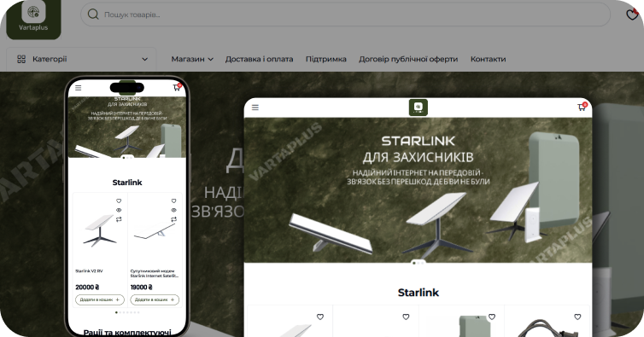Screen dimensions: 644x337
Task: Toggle wishlist heart on Starlink V2 RV
Action: click(119, 200)
